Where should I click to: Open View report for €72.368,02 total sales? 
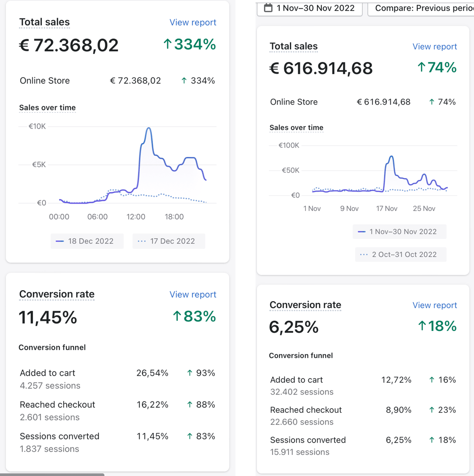pyautogui.click(x=193, y=22)
